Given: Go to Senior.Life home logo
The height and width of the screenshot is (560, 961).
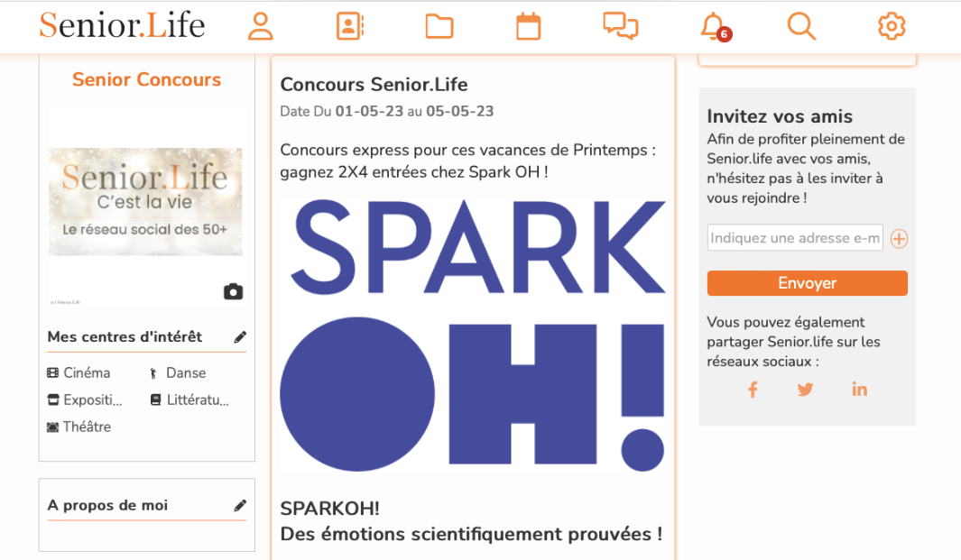Looking at the screenshot, I should [x=122, y=25].
